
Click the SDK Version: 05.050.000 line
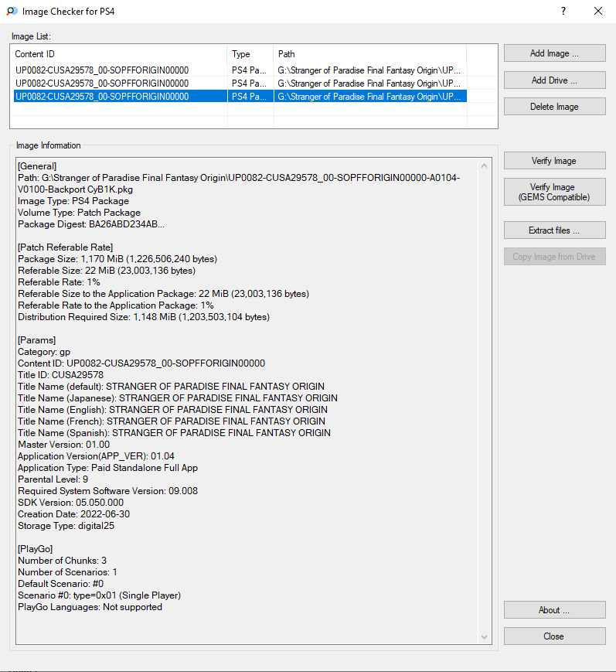point(70,503)
